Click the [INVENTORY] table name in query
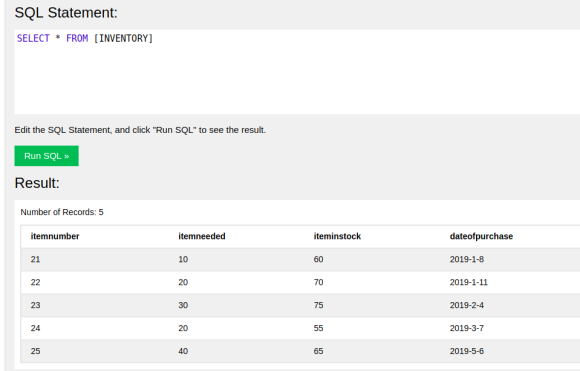This screenshot has height=371, width=580. pos(123,38)
